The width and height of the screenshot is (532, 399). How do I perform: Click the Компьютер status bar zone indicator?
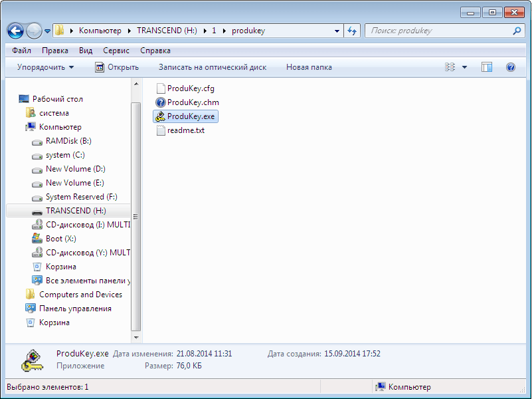click(x=403, y=387)
